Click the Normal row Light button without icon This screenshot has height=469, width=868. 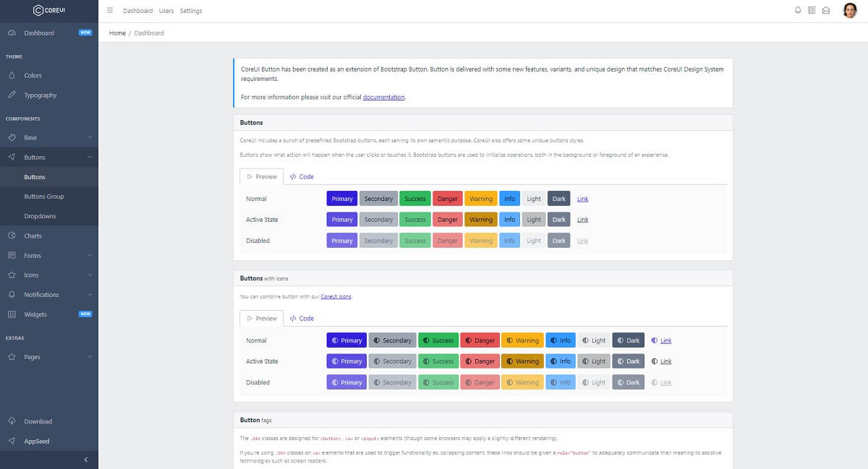tap(534, 199)
